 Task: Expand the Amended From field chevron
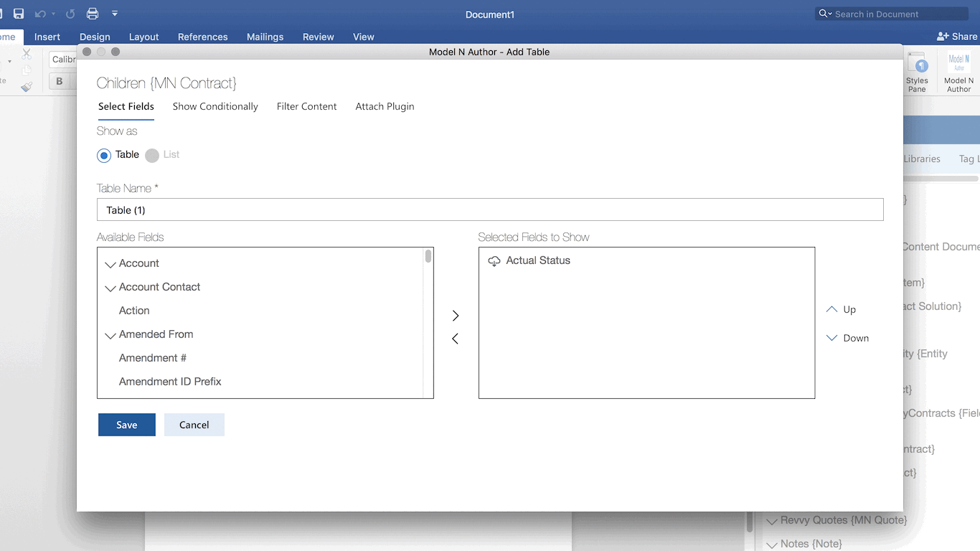[x=110, y=336]
